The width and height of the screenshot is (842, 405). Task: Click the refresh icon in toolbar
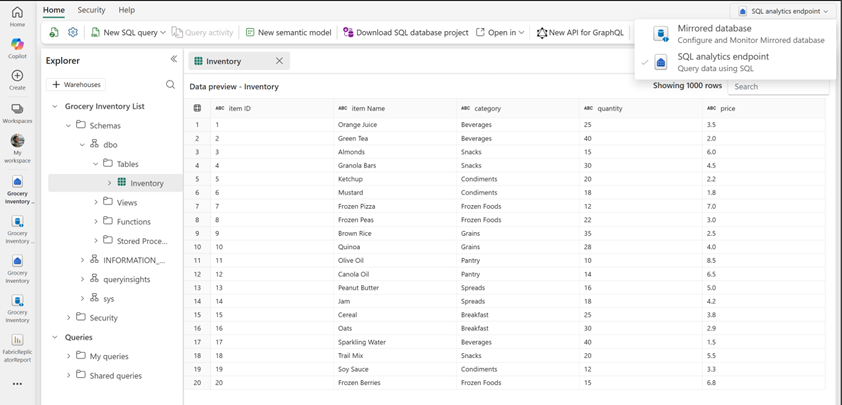(54, 33)
